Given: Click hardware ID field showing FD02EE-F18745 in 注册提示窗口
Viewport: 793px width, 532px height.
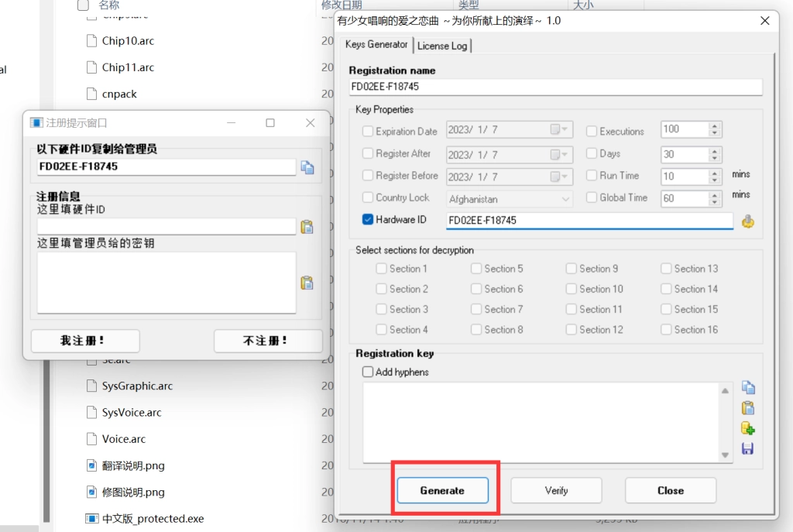Looking at the screenshot, I should 166,167.
